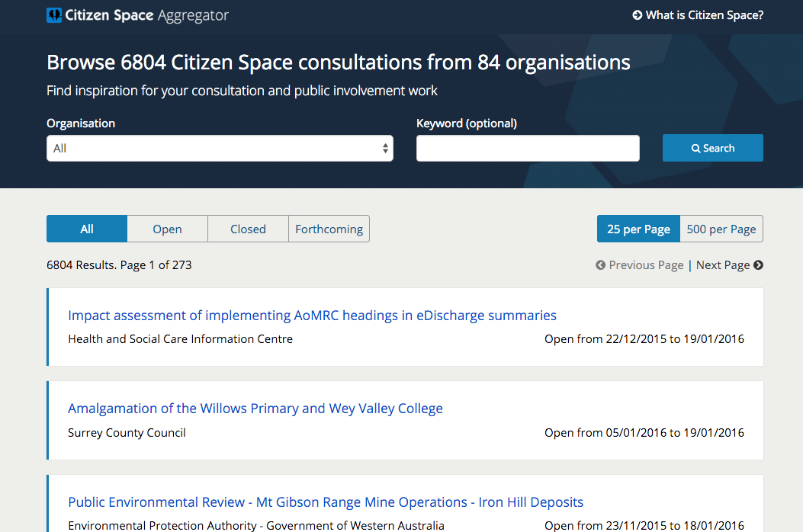Viewport: 803px width, 532px height.
Task: Enable the 'All' results filter
Action: [86, 229]
